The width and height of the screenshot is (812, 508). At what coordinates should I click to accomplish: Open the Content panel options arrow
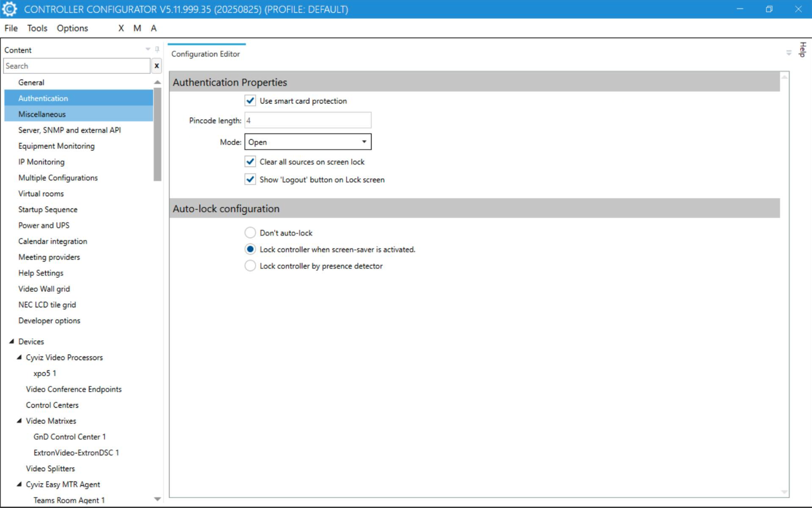147,50
